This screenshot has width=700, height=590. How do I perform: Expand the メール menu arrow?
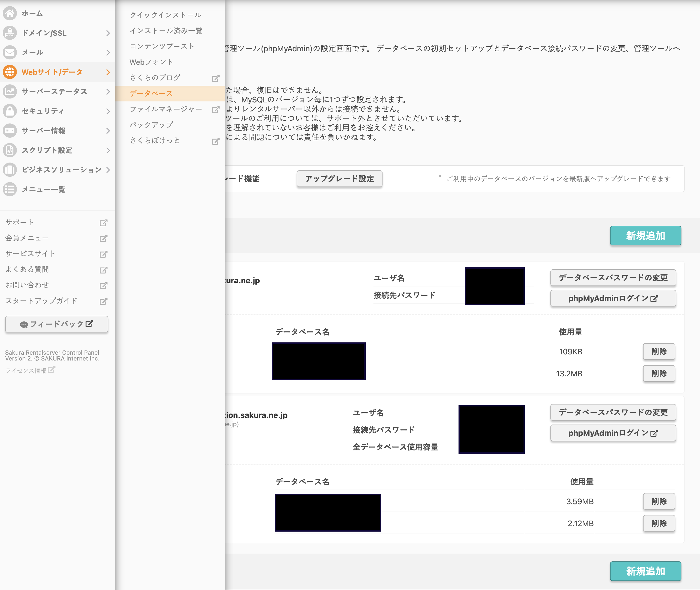pos(108,53)
